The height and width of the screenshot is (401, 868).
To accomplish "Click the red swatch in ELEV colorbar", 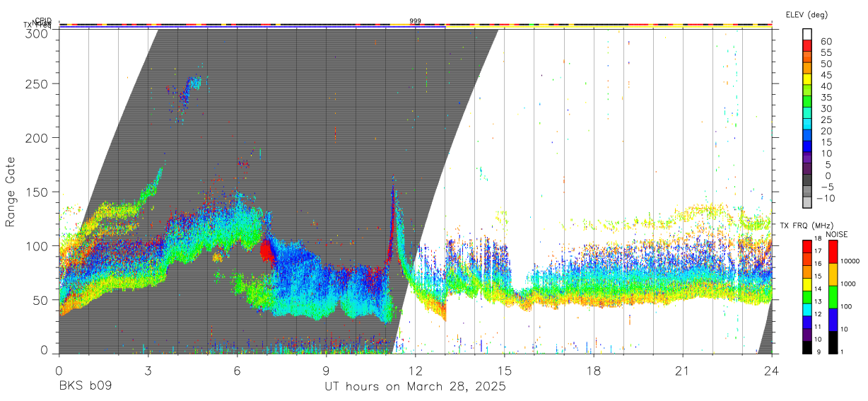I will pyautogui.click(x=807, y=45).
